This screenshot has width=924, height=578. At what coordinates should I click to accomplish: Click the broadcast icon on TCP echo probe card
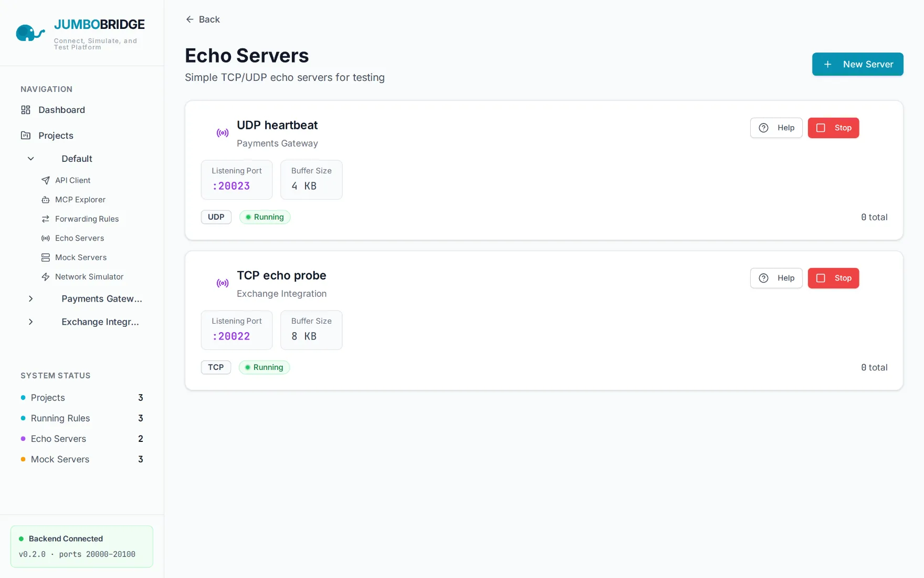pos(223,283)
